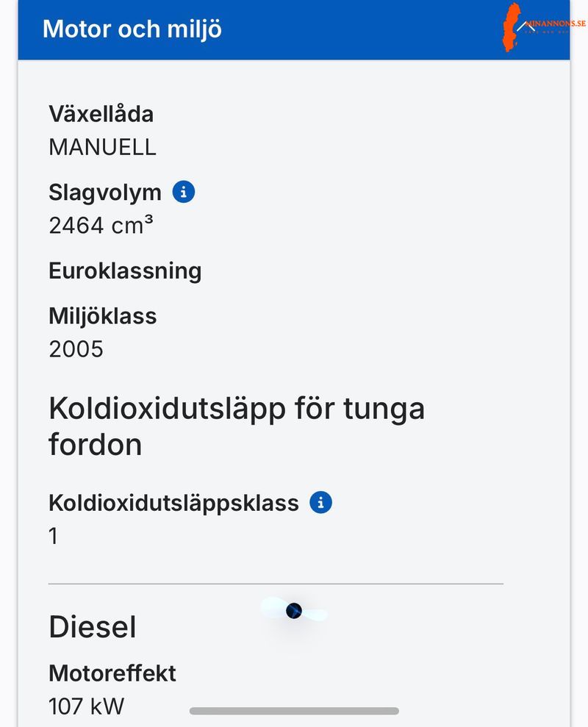Image resolution: width=588 pixels, height=727 pixels.
Task: Click the Diesel section heading
Action: pos(92,627)
